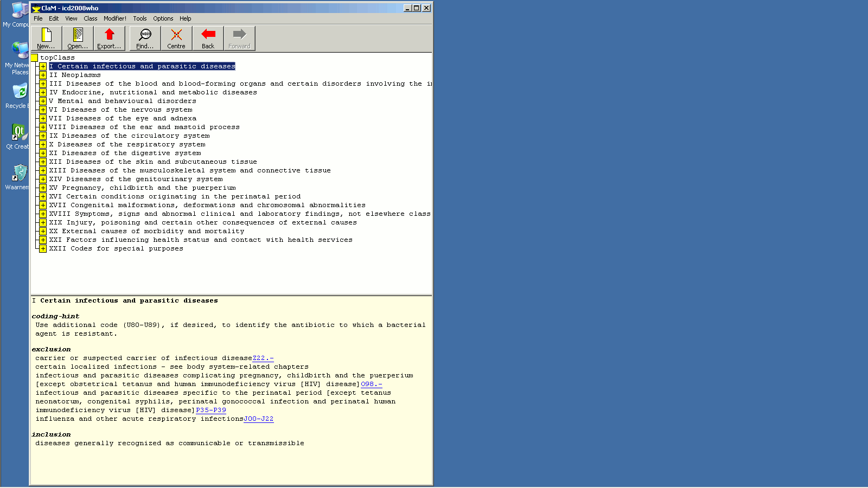Select VI Diseases of the nervous system
868x488 pixels.
(x=120, y=110)
